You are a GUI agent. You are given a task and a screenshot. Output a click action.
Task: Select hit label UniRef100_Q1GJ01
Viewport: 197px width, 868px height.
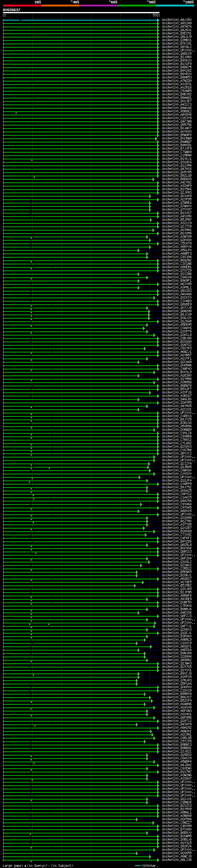177,799
